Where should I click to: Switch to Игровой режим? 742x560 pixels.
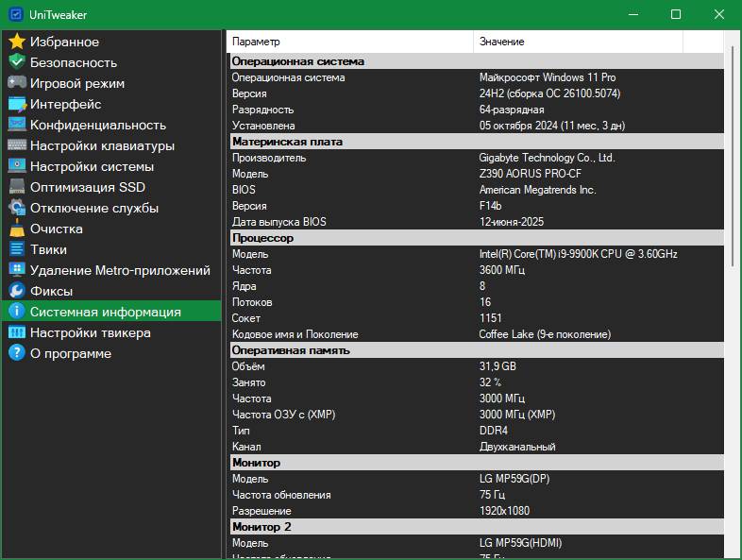(111, 83)
